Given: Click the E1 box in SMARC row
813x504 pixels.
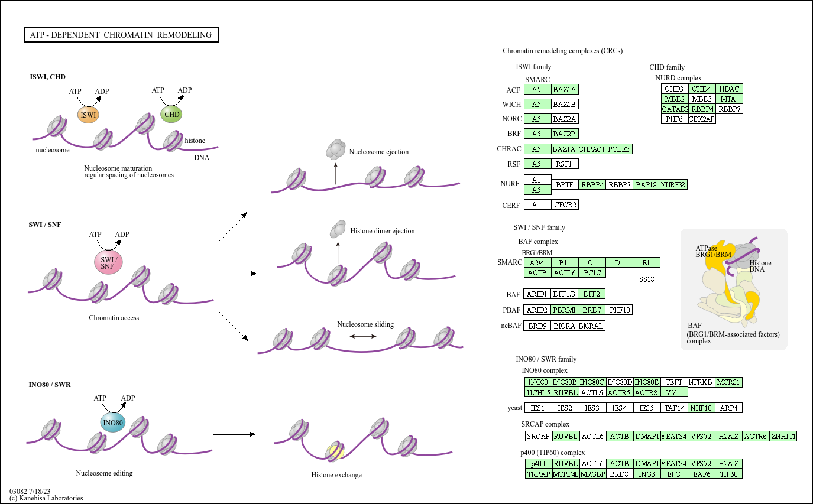Looking at the screenshot, I should click(646, 262).
